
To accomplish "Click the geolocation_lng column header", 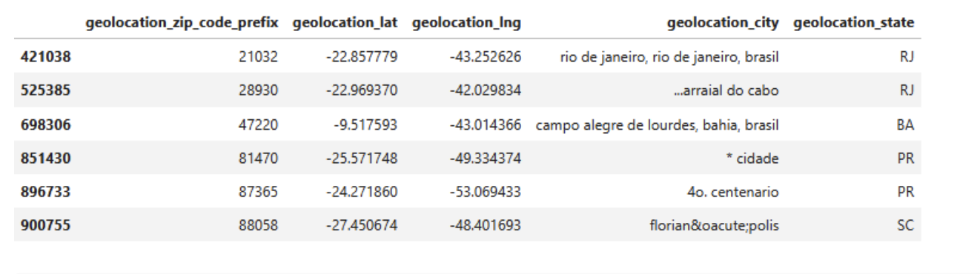I will point(466,24).
